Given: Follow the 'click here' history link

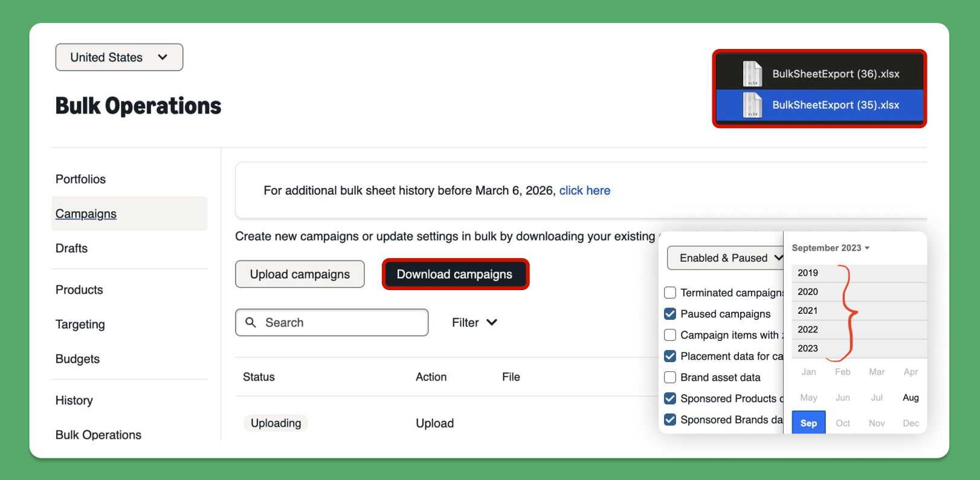Looking at the screenshot, I should (x=584, y=190).
